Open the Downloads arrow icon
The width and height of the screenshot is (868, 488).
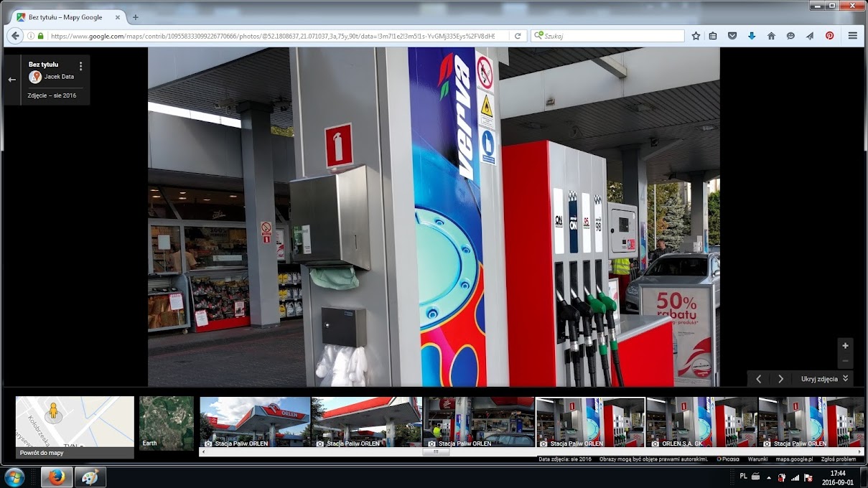(x=752, y=36)
